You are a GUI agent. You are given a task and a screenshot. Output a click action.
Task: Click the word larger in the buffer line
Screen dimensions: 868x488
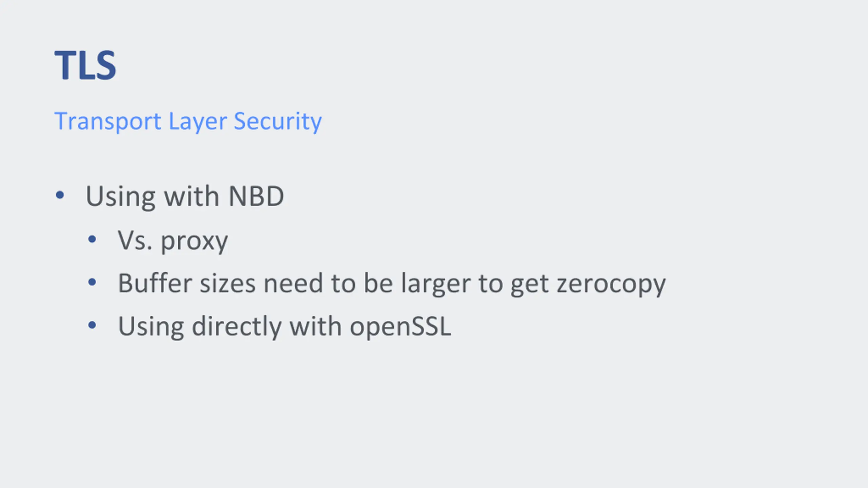[436, 284]
